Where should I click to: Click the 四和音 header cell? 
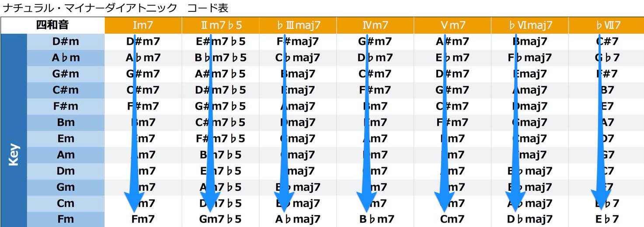click(x=52, y=25)
